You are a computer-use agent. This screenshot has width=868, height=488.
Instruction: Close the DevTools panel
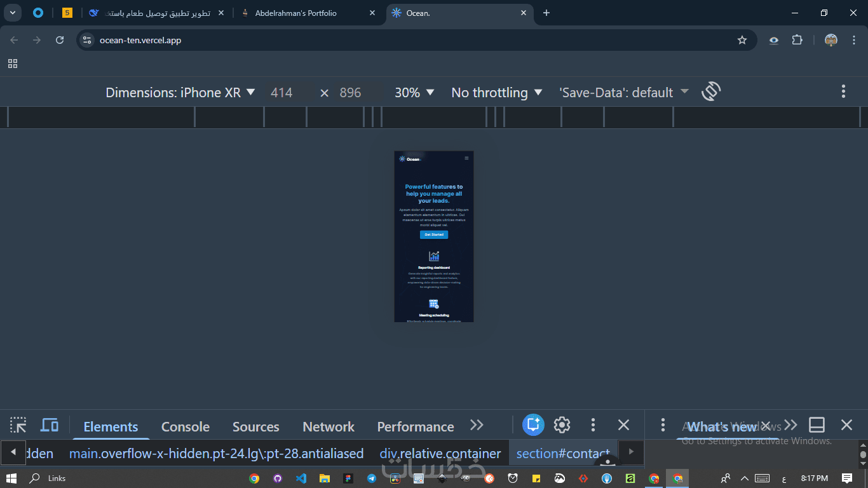[x=624, y=425]
